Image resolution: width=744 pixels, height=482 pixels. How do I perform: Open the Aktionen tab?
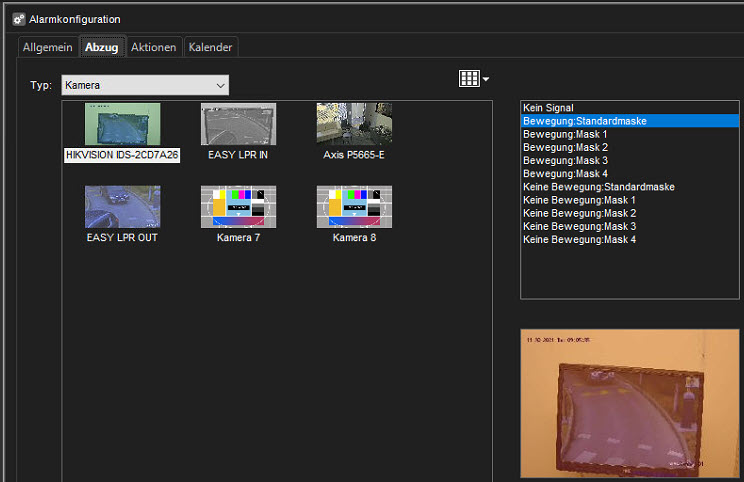pyautogui.click(x=154, y=48)
